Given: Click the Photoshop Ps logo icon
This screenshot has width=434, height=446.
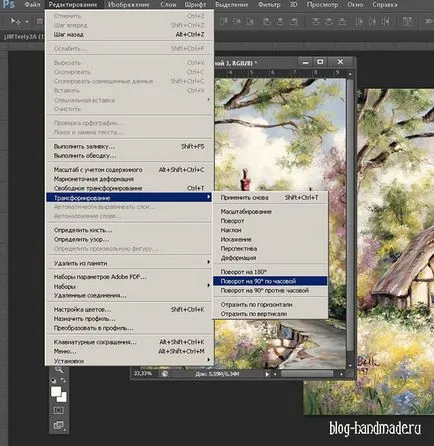Looking at the screenshot, I should (8, 4).
